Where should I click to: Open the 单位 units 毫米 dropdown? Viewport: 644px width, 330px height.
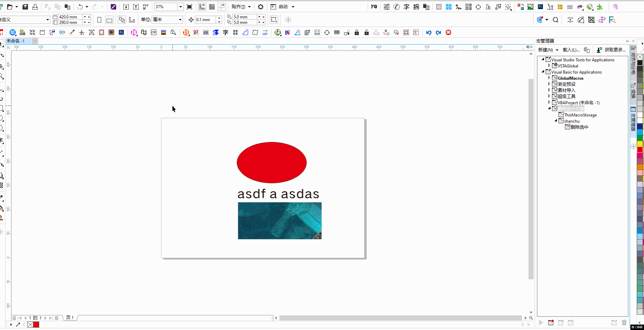click(180, 20)
